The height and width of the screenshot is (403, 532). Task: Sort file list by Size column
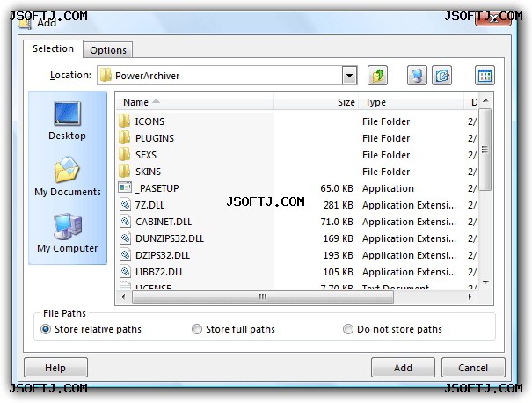pos(316,102)
